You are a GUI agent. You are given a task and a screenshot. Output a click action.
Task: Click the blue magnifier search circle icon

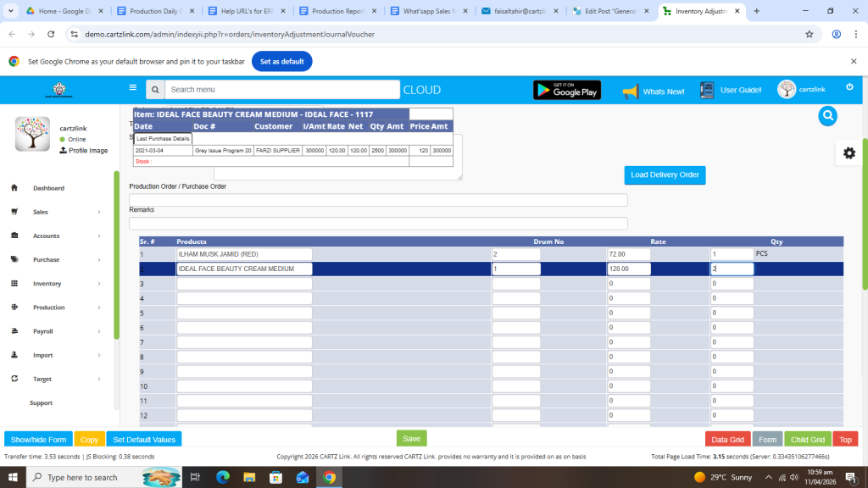coord(827,116)
